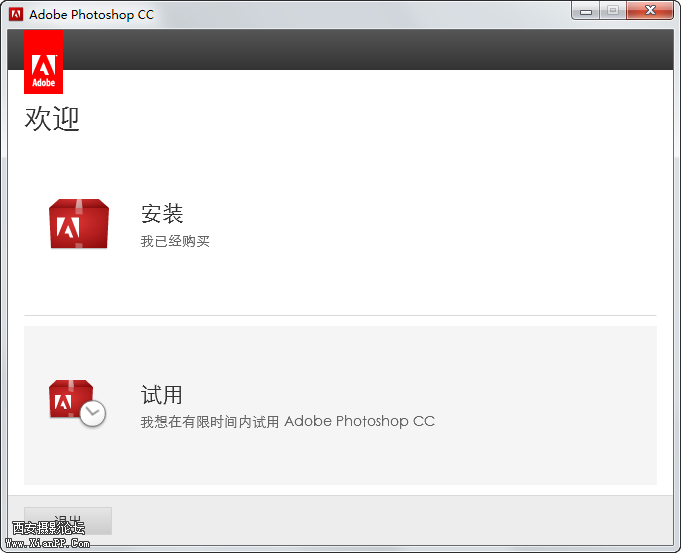The width and height of the screenshot is (681, 553).
Task: Click the Adobe Photoshop CC title bar text
Action: 91,15
